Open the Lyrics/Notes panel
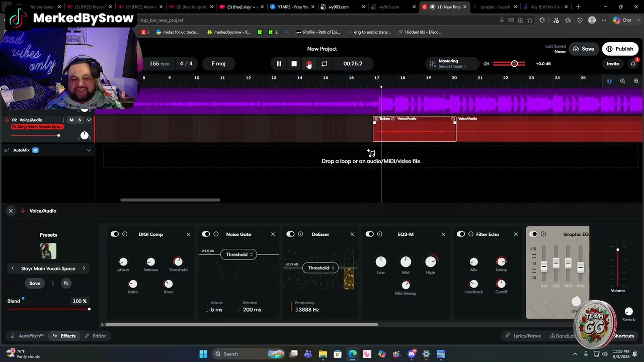644x362 pixels. tap(523, 336)
